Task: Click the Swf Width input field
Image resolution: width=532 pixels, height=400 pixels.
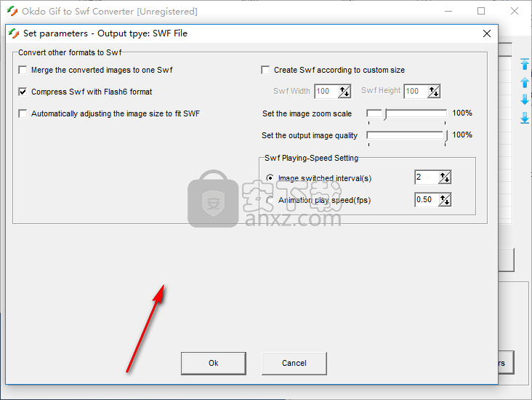Action: point(326,92)
